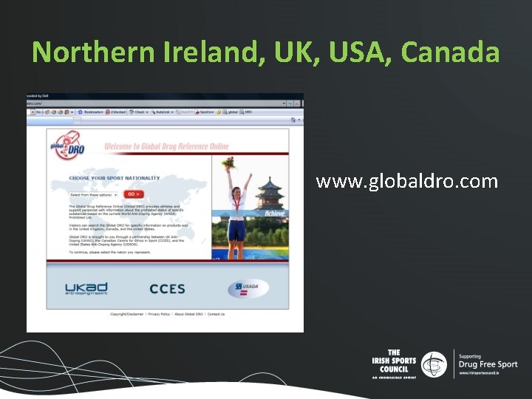The width and height of the screenshot is (532, 399).
Task: Click the page tools icon in the tab bar
Action: pyautogui.click(x=293, y=120)
